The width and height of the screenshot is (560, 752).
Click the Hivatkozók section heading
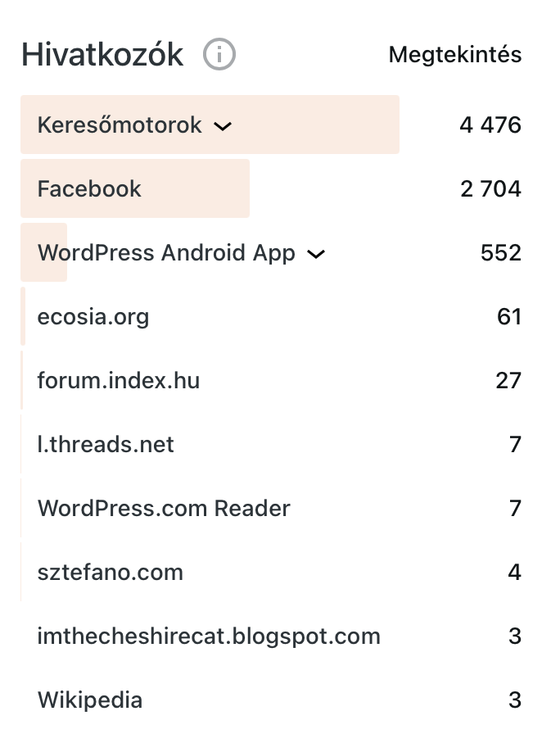tap(102, 55)
